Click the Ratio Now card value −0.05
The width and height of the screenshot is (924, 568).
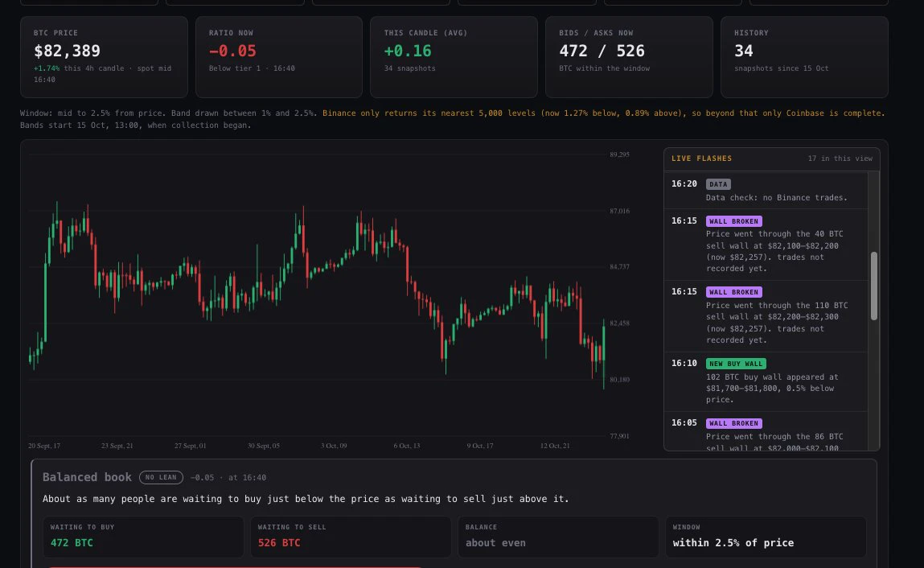coord(232,51)
